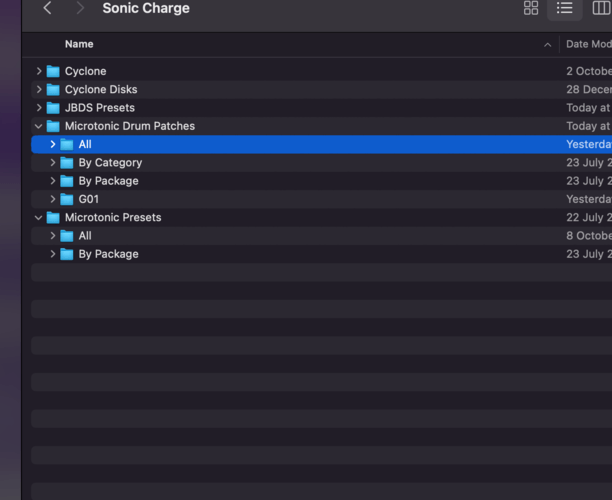Select the Microtonic Drum Patches folder icon

(53, 126)
